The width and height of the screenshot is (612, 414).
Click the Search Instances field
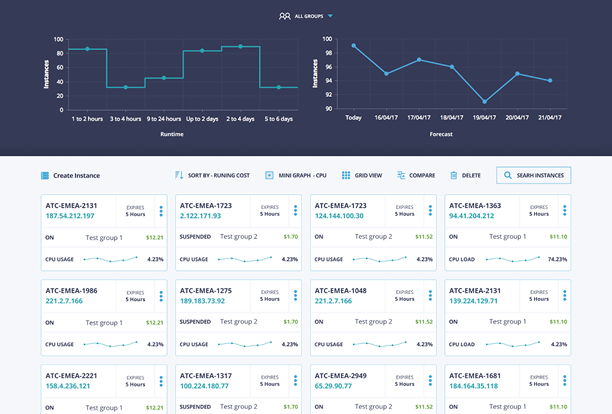coord(534,175)
